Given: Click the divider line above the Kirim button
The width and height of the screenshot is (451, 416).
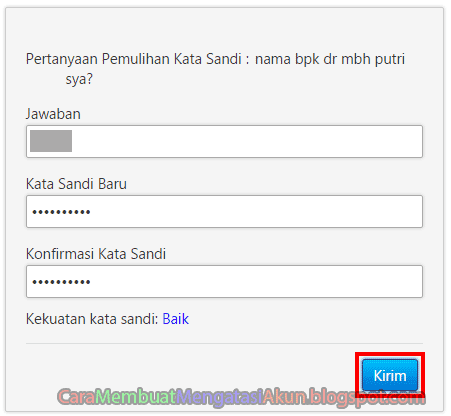Looking at the screenshot, I should (224, 343).
